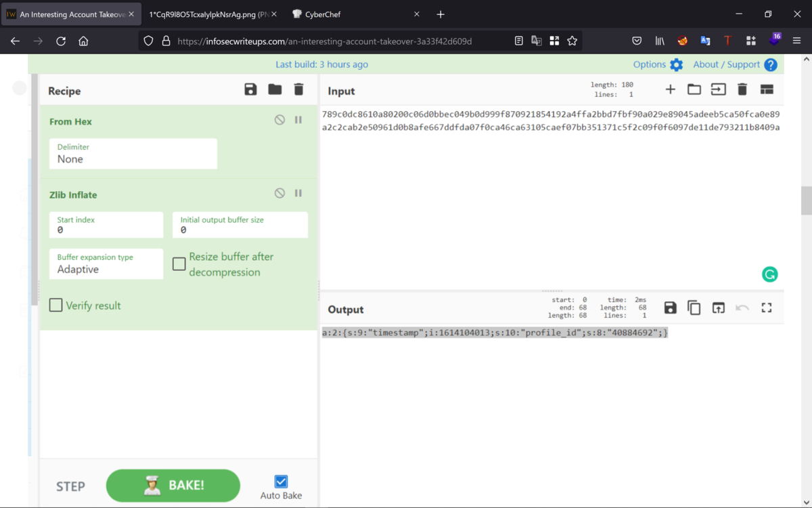Load a recipe via folder icon

tap(275, 89)
